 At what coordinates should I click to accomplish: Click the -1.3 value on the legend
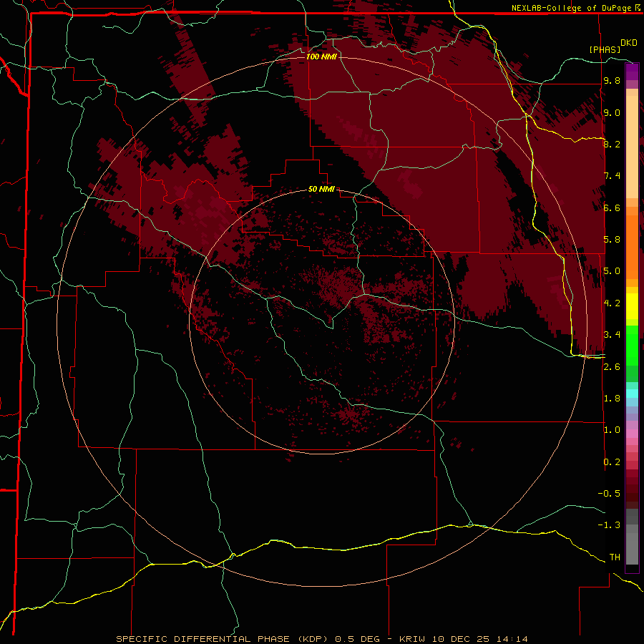609,525
